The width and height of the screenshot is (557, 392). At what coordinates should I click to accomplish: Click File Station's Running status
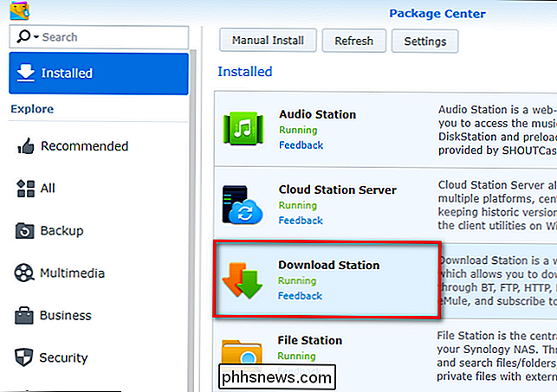(x=296, y=356)
